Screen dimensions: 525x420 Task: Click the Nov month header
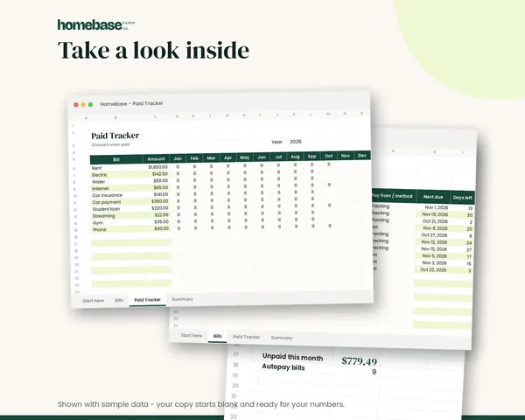[x=346, y=156]
